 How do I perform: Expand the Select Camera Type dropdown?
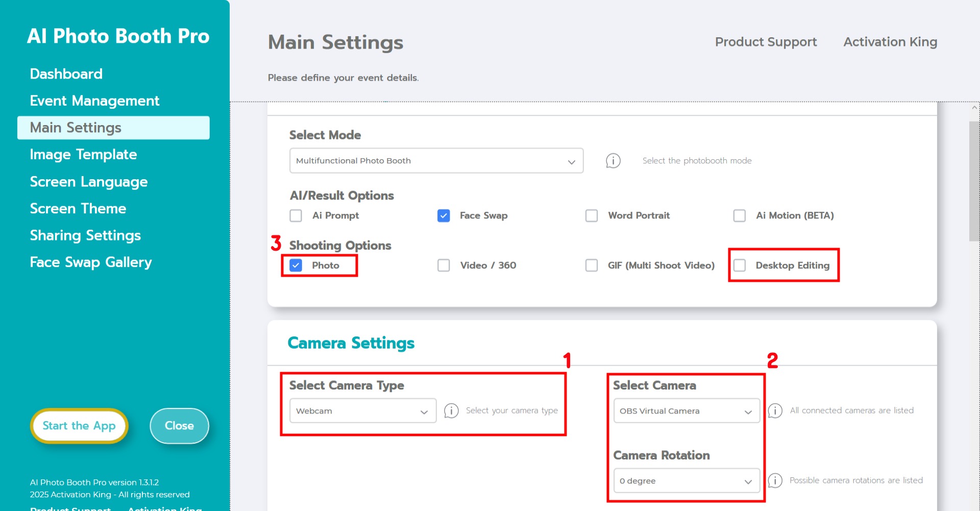(x=362, y=411)
